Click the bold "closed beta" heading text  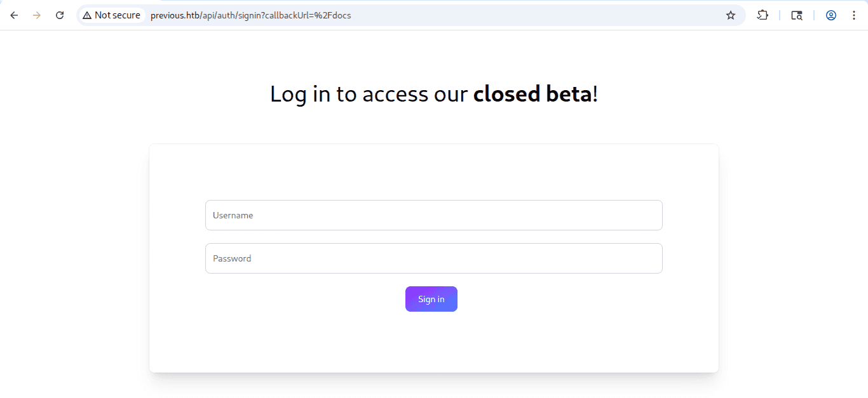[532, 94]
